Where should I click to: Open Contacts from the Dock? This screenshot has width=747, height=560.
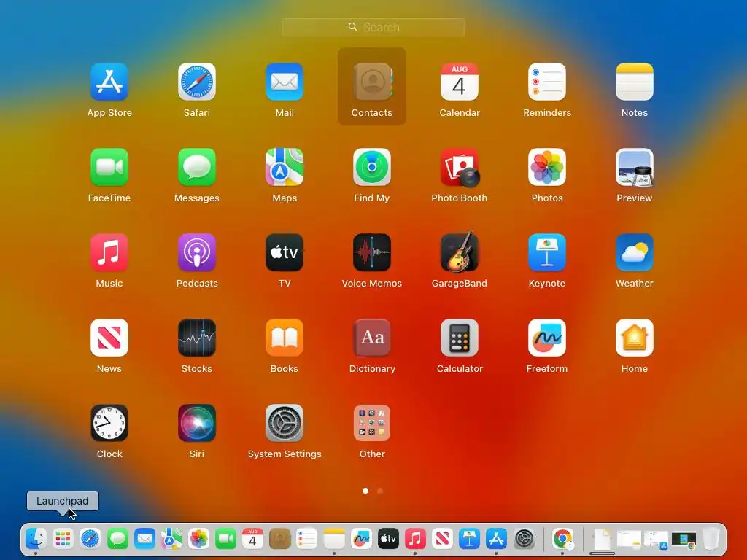coord(279,539)
